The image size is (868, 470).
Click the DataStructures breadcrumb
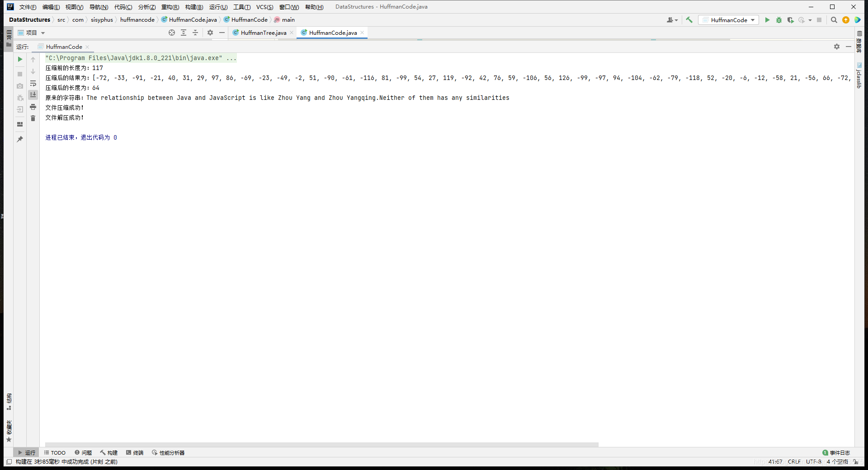[29, 20]
